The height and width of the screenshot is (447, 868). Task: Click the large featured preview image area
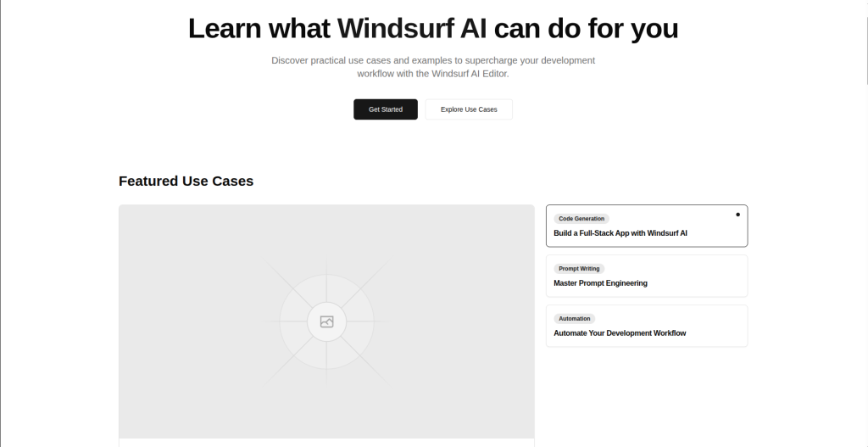pos(326,321)
